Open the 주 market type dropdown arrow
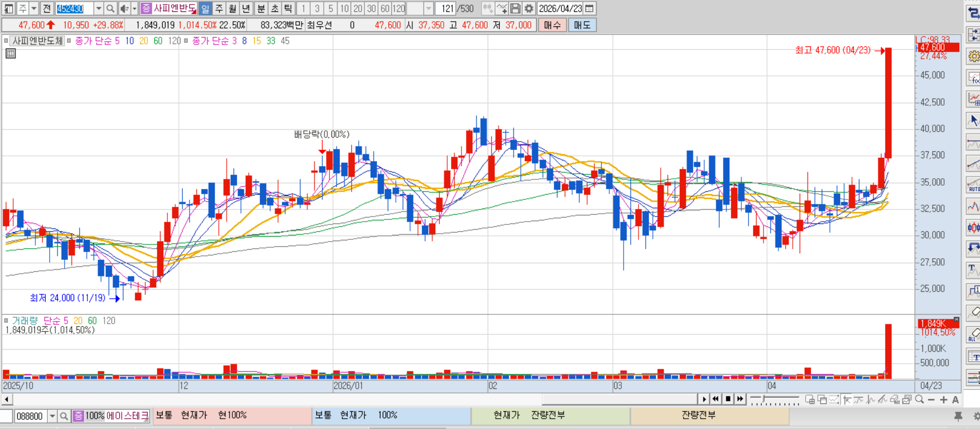 coord(34,9)
